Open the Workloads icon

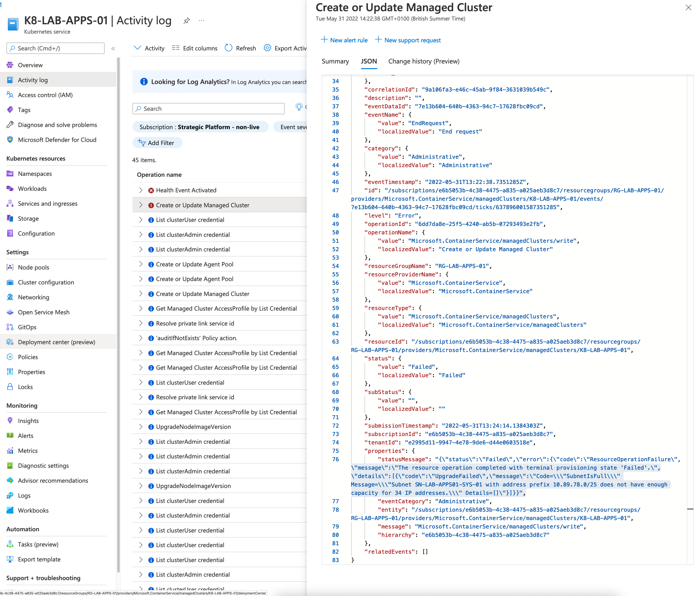10,189
